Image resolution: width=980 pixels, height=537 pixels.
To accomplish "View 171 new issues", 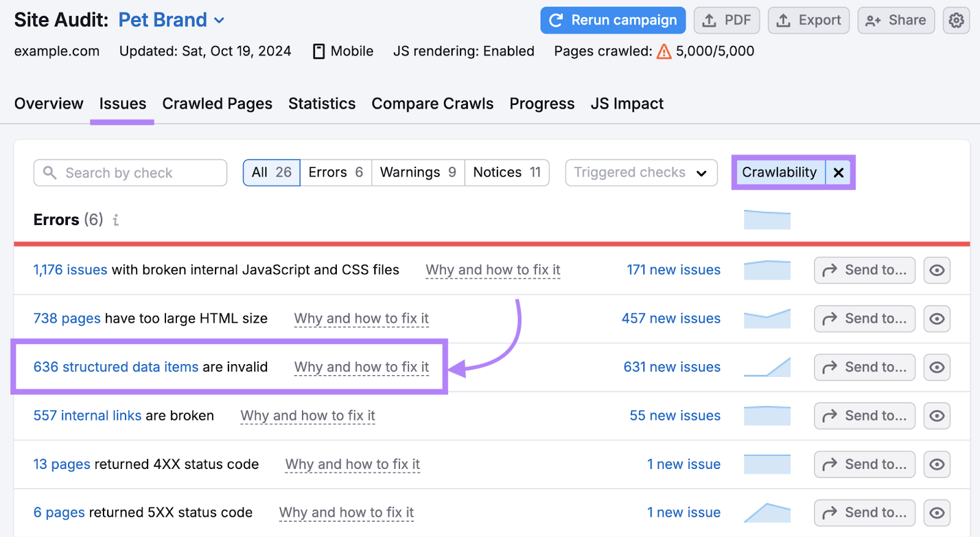I will pyautogui.click(x=674, y=270).
